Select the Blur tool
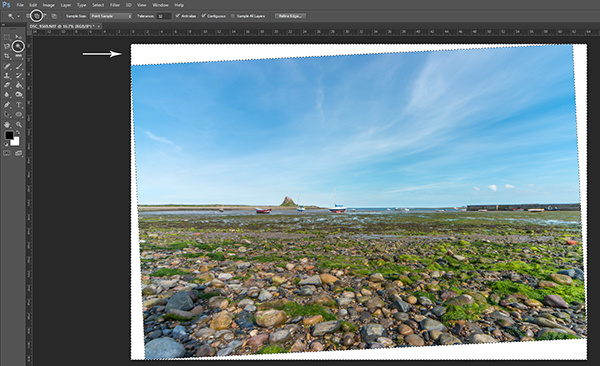 tap(7, 95)
